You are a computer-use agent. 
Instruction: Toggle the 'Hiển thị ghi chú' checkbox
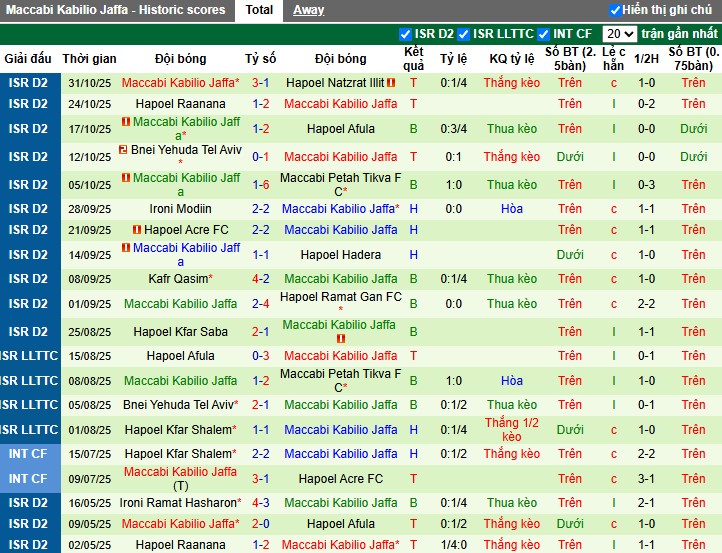615,10
